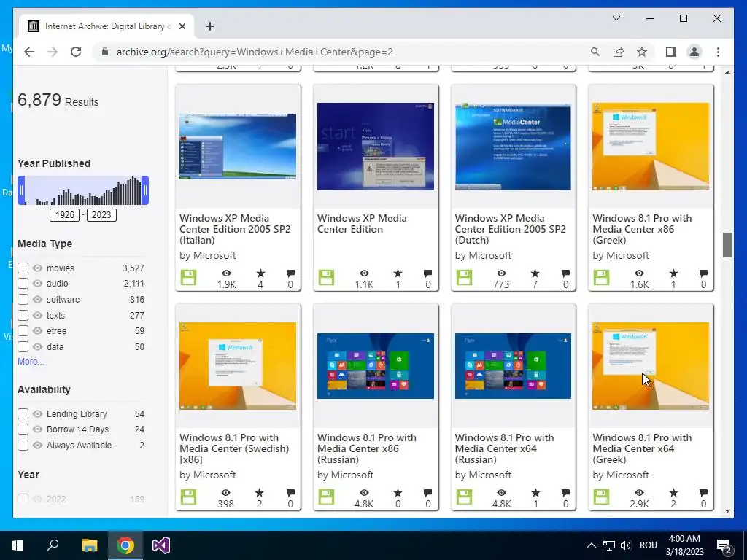747x560 pixels.
Task: Check the texts media type
Action: click(x=23, y=315)
